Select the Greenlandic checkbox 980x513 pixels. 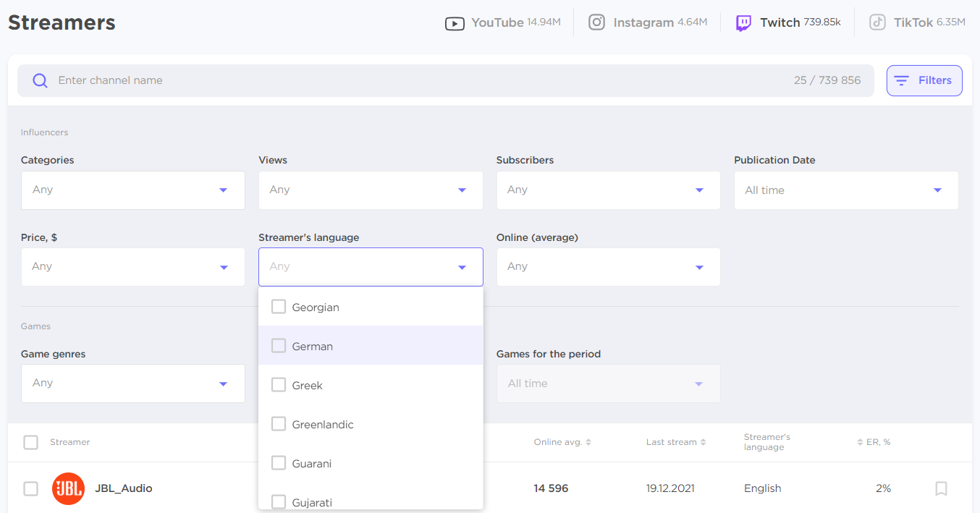pyautogui.click(x=279, y=424)
